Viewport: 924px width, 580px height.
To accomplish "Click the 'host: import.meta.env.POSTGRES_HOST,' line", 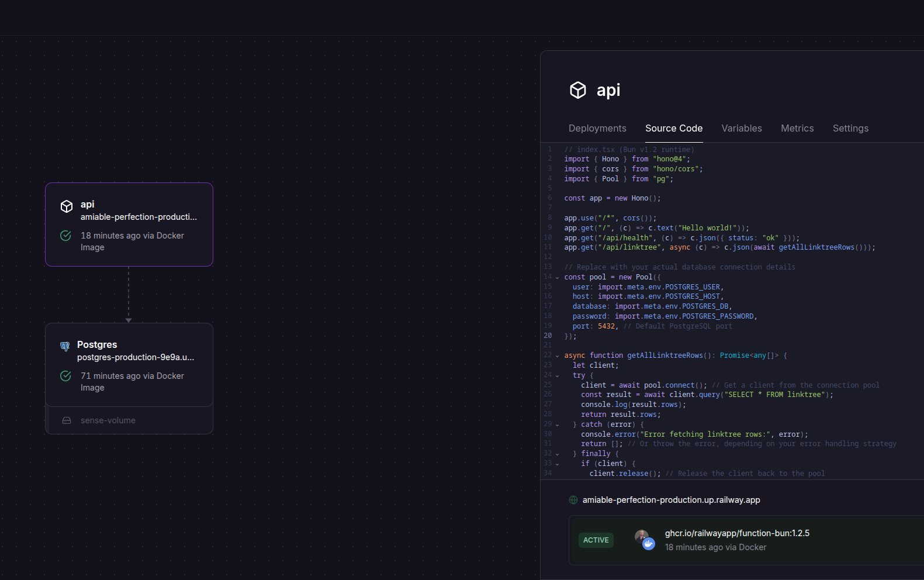I will coord(648,296).
